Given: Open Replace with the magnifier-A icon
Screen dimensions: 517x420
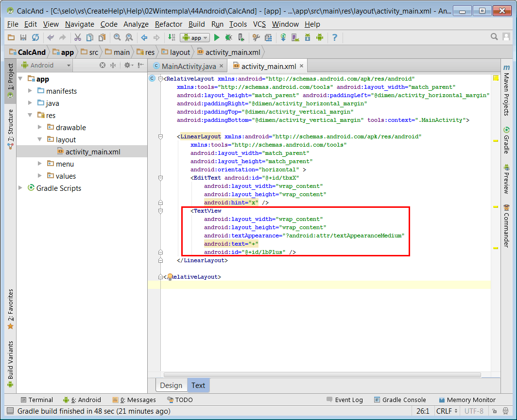Looking at the screenshot, I should 129,37.
